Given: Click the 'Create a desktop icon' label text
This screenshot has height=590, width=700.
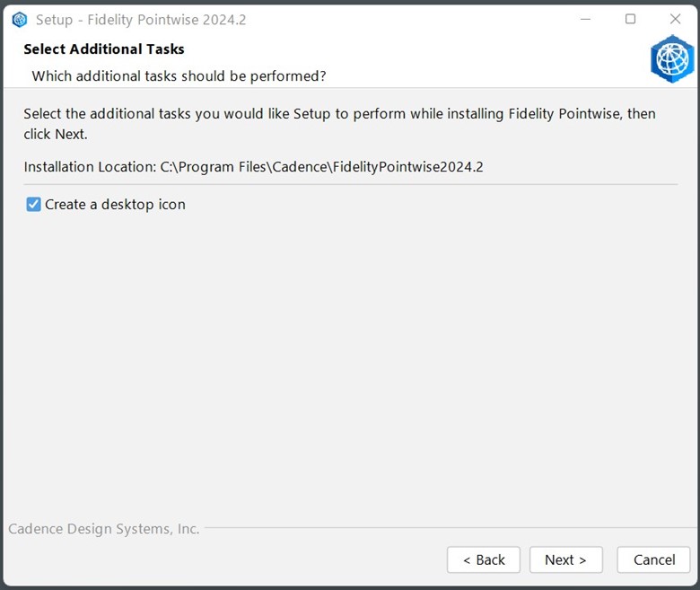Looking at the screenshot, I should tap(115, 205).
